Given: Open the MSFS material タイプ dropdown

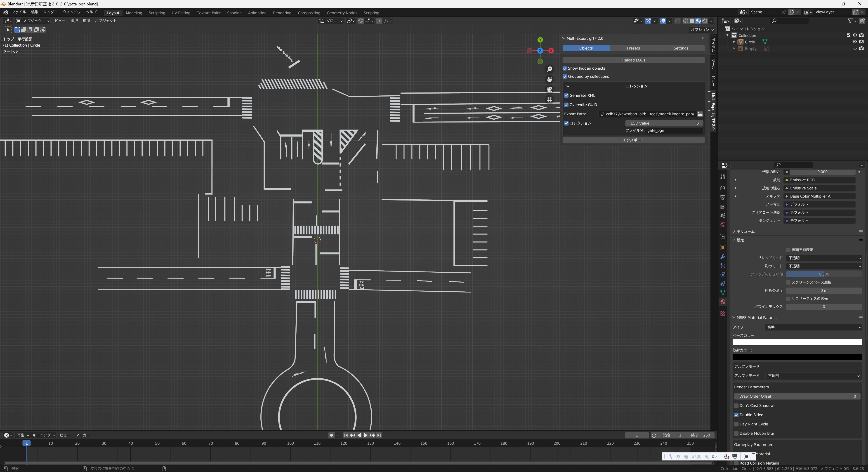Looking at the screenshot, I should click(814, 328).
